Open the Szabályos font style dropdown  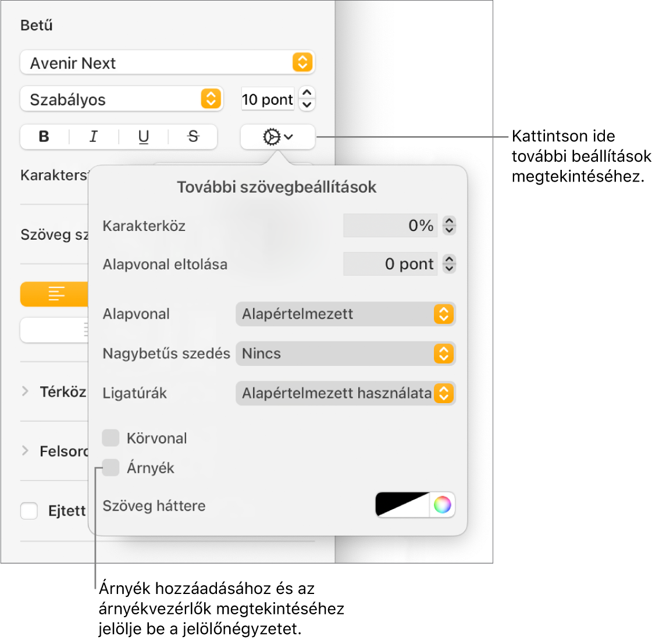pyautogui.click(x=122, y=99)
